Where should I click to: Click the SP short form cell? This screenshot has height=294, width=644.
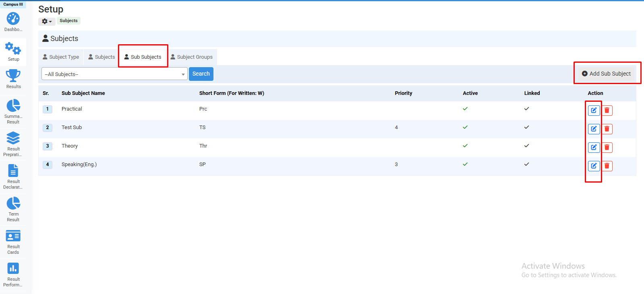click(203, 164)
